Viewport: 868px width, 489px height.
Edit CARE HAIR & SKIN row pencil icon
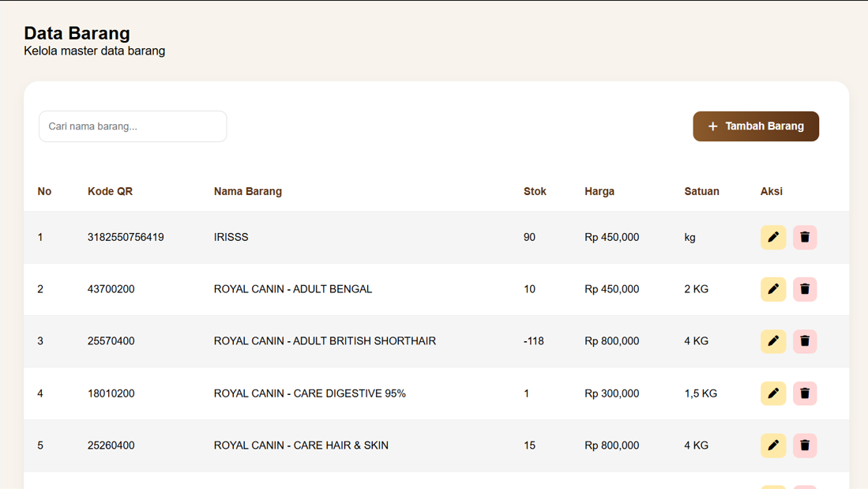coord(772,446)
